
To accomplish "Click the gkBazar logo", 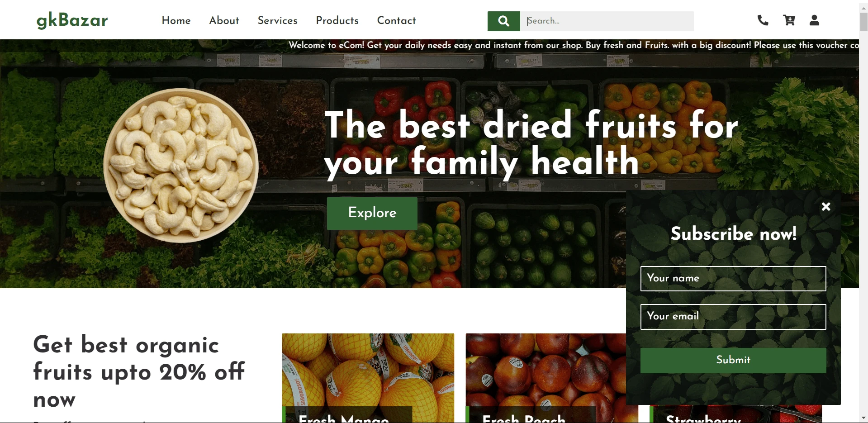I will click(x=72, y=20).
